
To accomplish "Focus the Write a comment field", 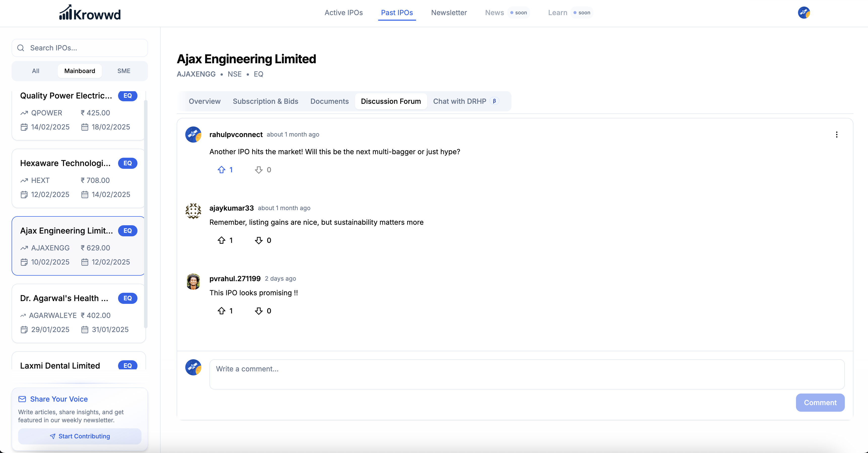I will (x=527, y=374).
